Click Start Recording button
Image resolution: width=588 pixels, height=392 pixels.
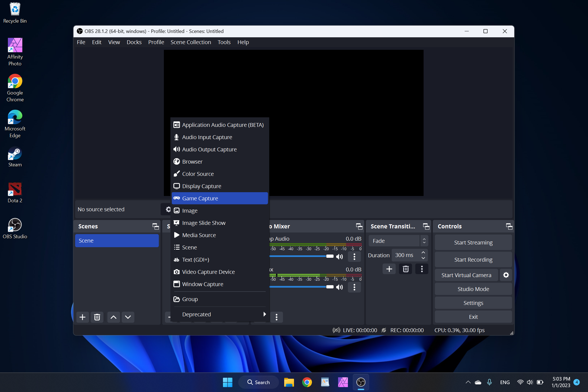(x=473, y=260)
